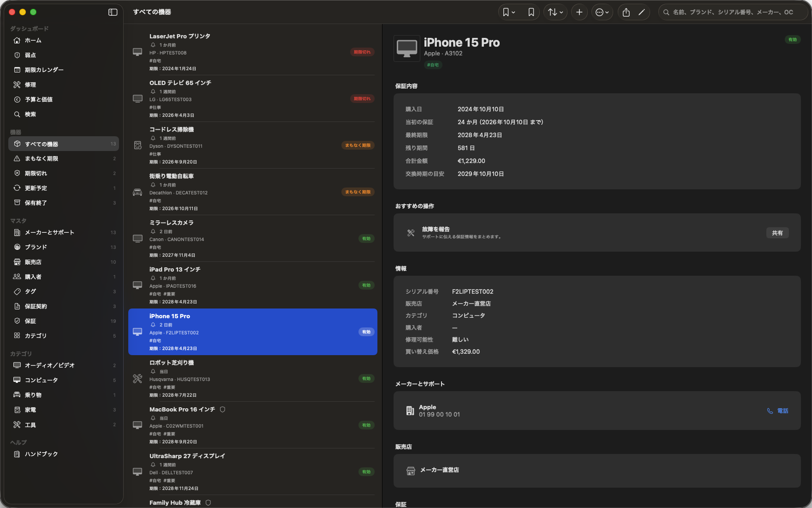This screenshot has height=508, width=812.
Task: Toggle the sidebar visibility button
Action: click(113, 12)
